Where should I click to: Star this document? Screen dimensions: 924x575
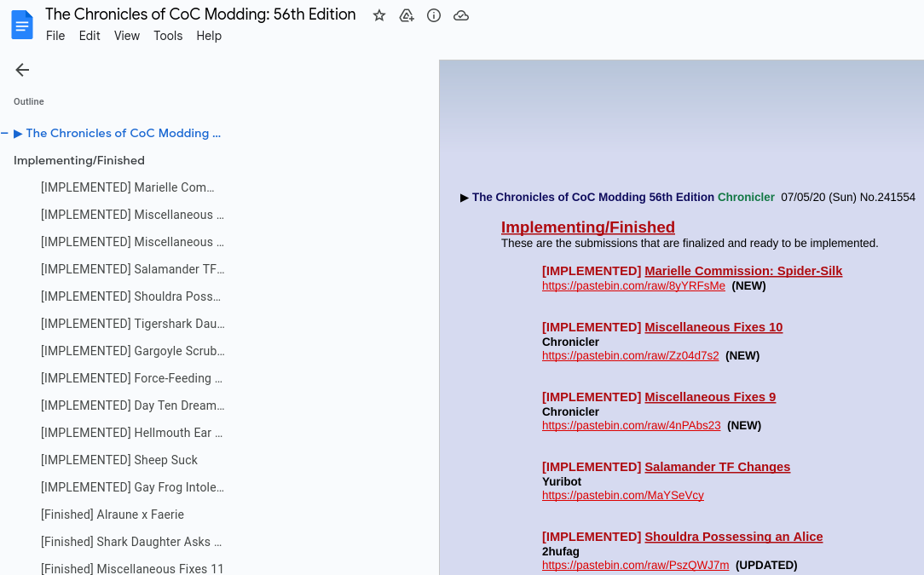pos(379,15)
